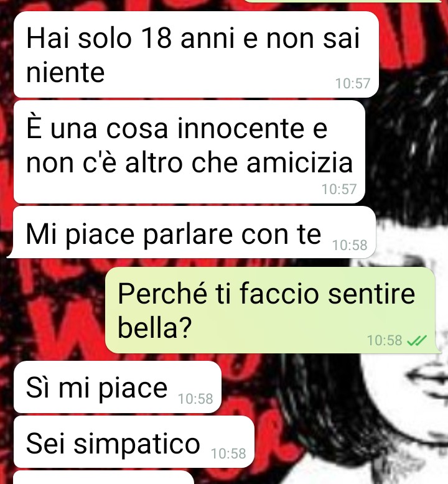
Task: Tap the 'Sei simpatico' message bubble
Action: coord(134,442)
